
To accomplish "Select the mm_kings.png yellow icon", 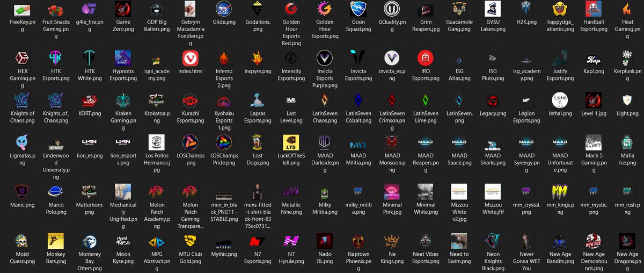I will coord(560,191).
